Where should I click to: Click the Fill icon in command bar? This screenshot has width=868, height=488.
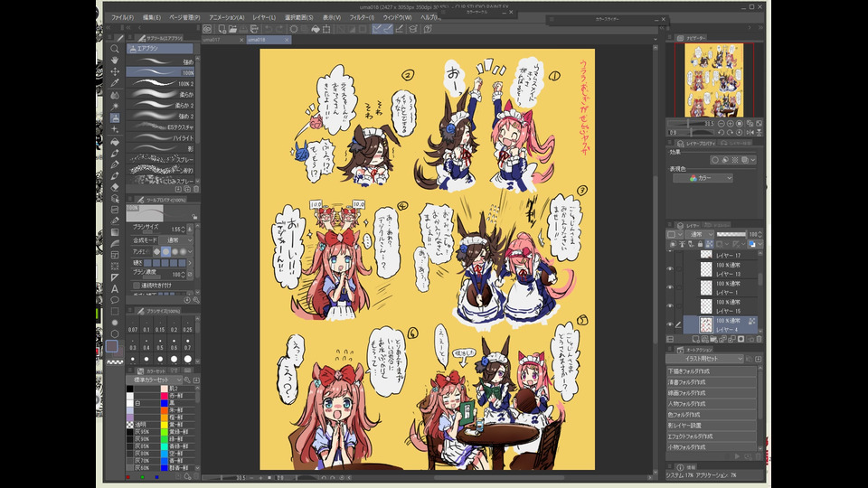(x=316, y=29)
